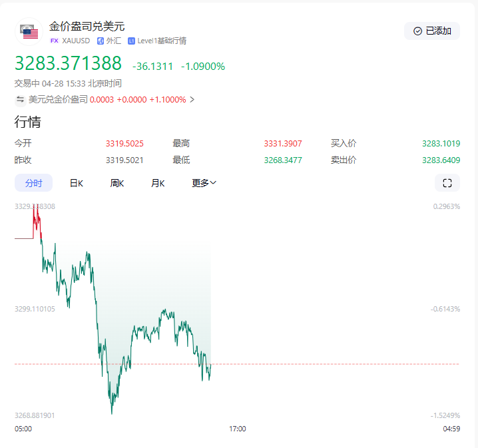Image resolution: width=478 pixels, height=448 pixels.
Task: Click the 昨收 value 3319.5021
Action: tap(124, 160)
